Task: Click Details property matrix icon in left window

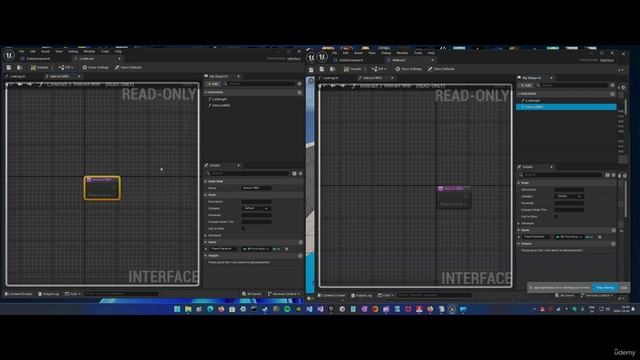Action: (x=294, y=173)
